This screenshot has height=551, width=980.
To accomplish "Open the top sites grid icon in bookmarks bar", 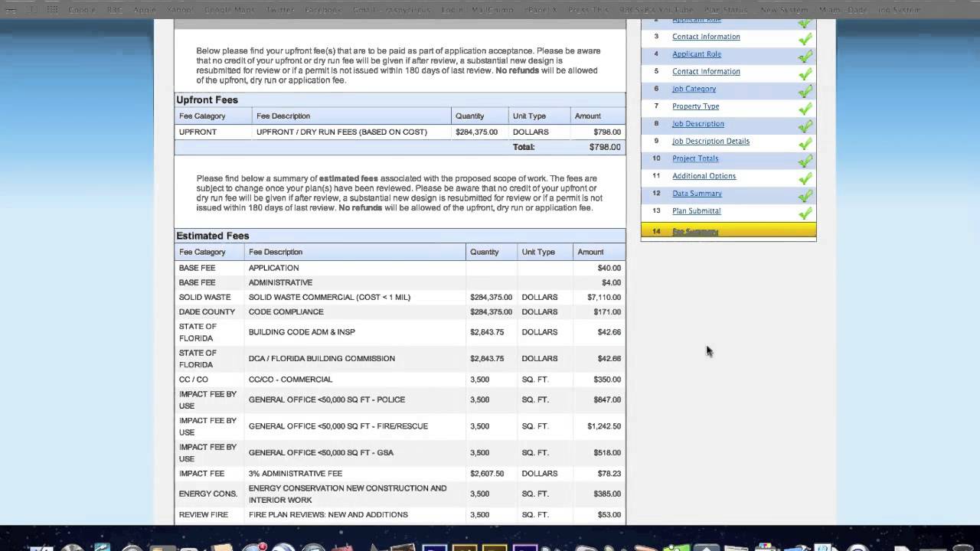I will click(x=52, y=10).
